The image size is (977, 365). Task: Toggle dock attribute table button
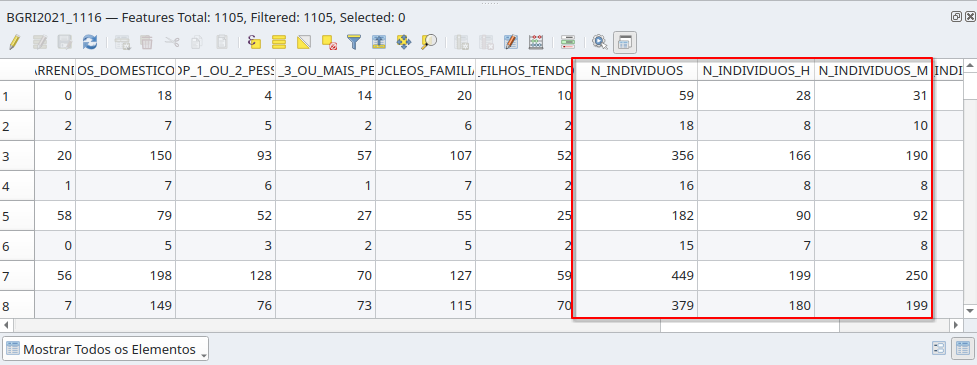click(x=625, y=42)
